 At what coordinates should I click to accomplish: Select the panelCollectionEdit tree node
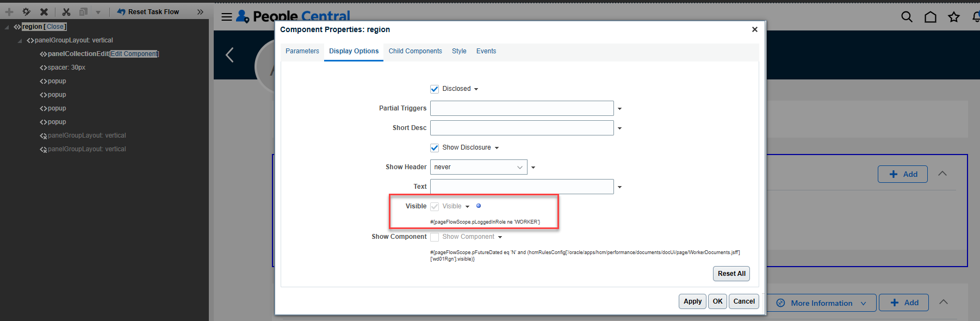tap(78, 54)
